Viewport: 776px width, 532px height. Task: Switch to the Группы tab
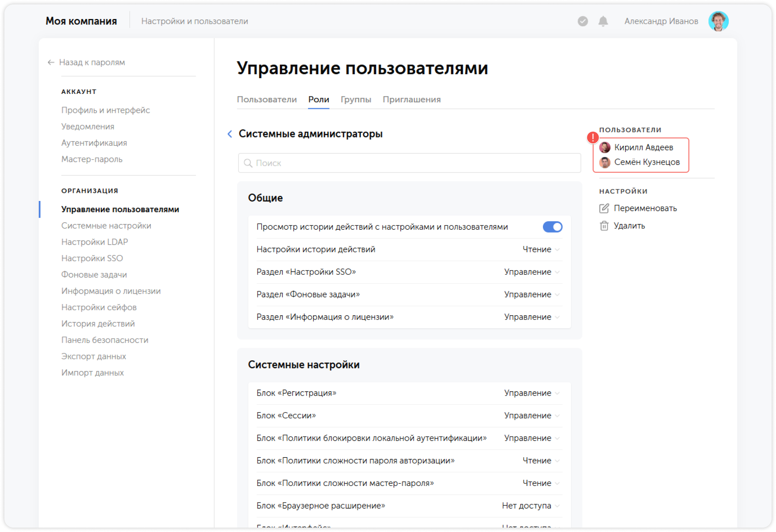coord(356,99)
